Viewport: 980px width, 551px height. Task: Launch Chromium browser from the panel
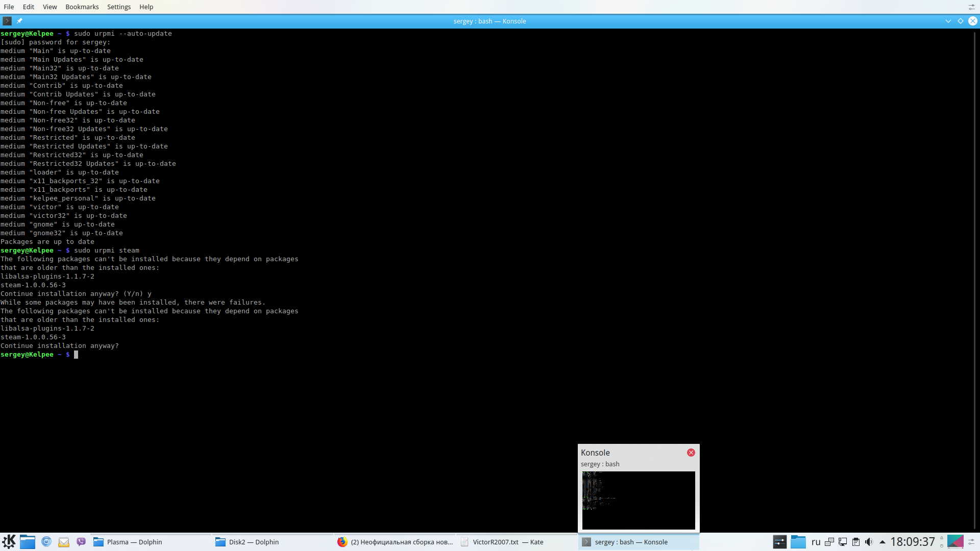click(x=46, y=541)
